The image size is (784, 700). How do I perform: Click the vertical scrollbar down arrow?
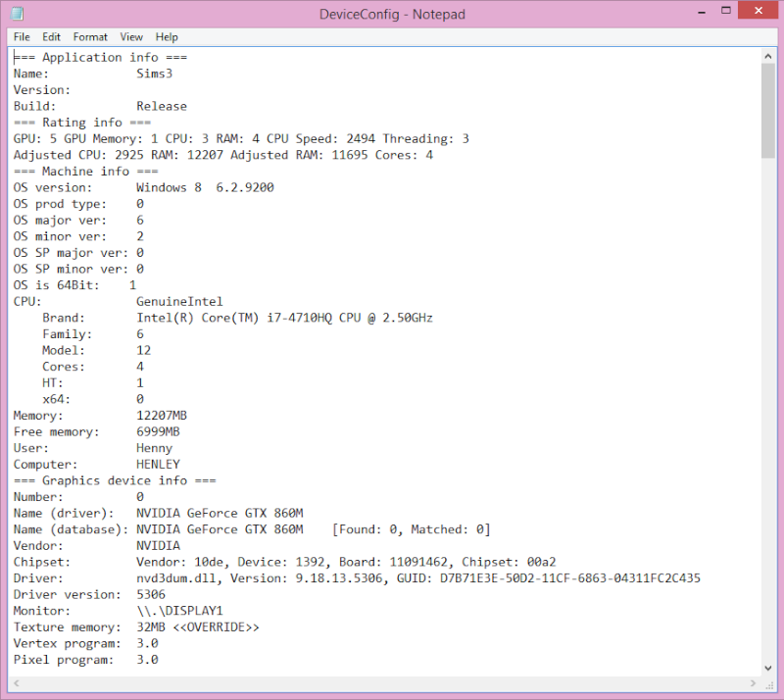pos(768,668)
